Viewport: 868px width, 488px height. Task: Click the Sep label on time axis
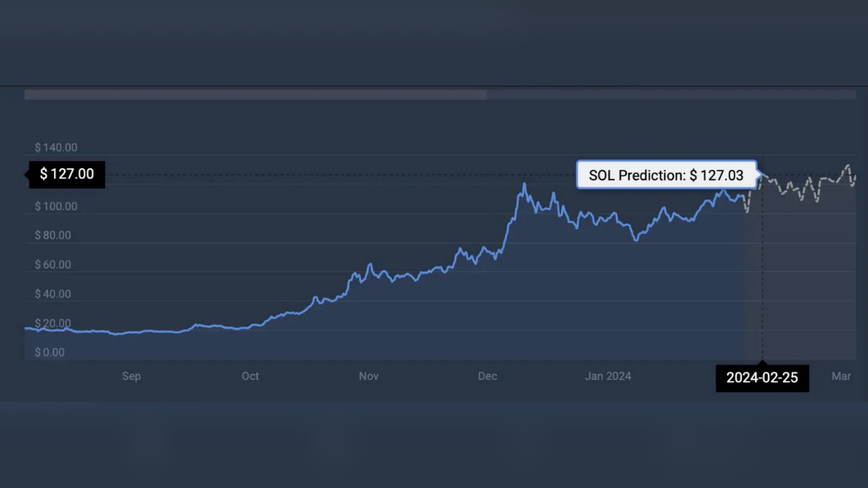click(131, 376)
